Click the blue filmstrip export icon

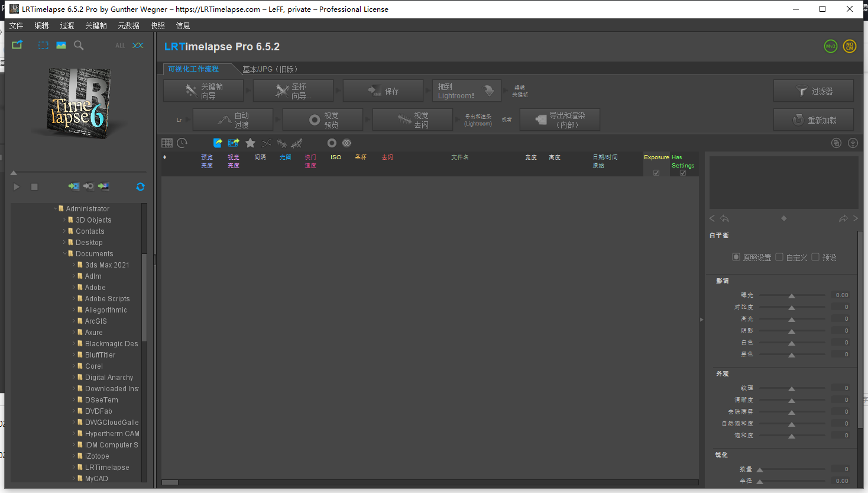[x=234, y=143]
